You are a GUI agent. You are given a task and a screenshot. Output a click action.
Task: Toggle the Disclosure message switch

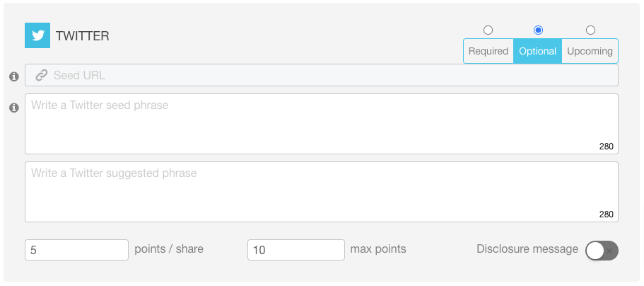pyautogui.click(x=602, y=250)
